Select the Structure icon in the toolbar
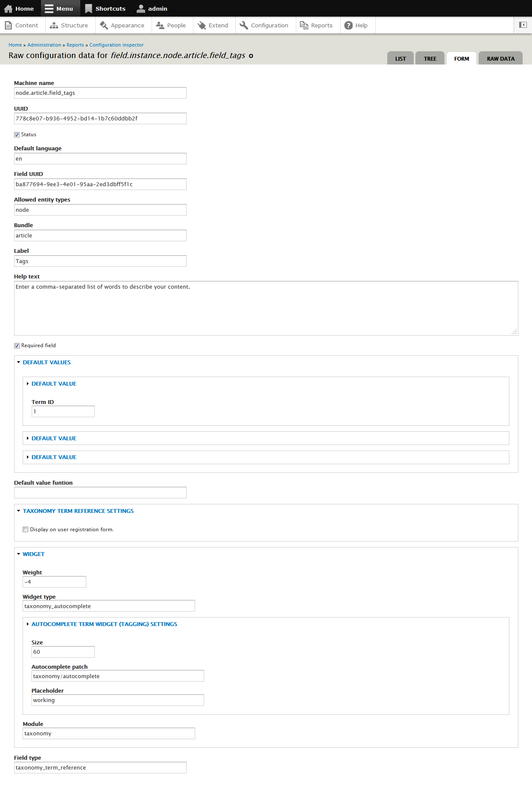This screenshot has width=532, height=796. 54,25
